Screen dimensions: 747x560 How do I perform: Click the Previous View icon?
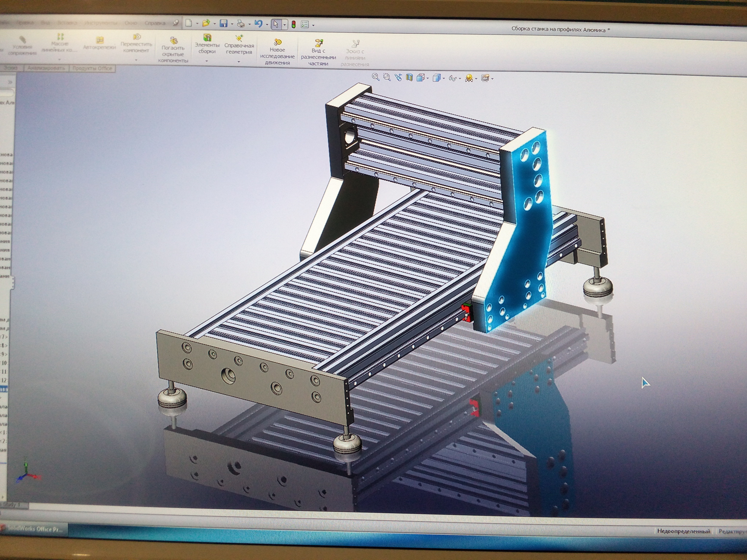pyautogui.click(x=398, y=77)
